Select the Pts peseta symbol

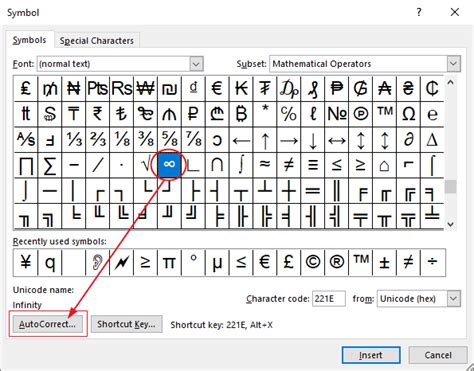coord(98,89)
